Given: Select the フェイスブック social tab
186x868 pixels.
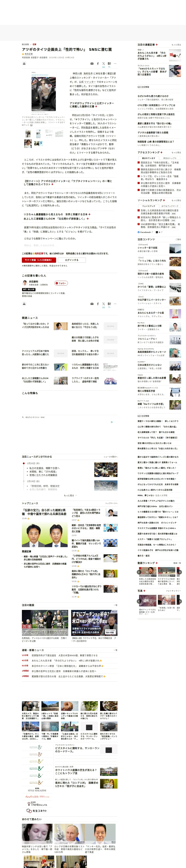Looking at the screenshot, I should (148, 206).
